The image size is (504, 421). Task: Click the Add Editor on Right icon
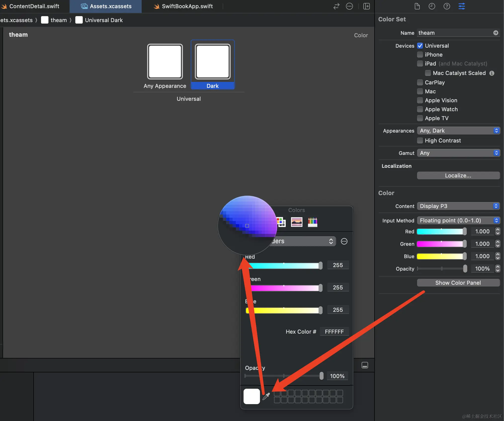pos(367,6)
